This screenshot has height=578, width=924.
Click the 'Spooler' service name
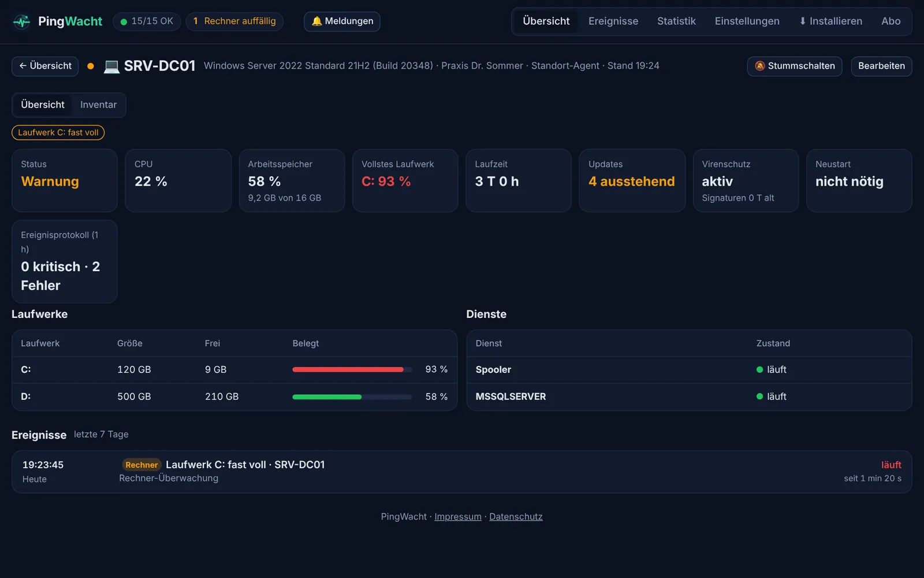(x=493, y=370)
